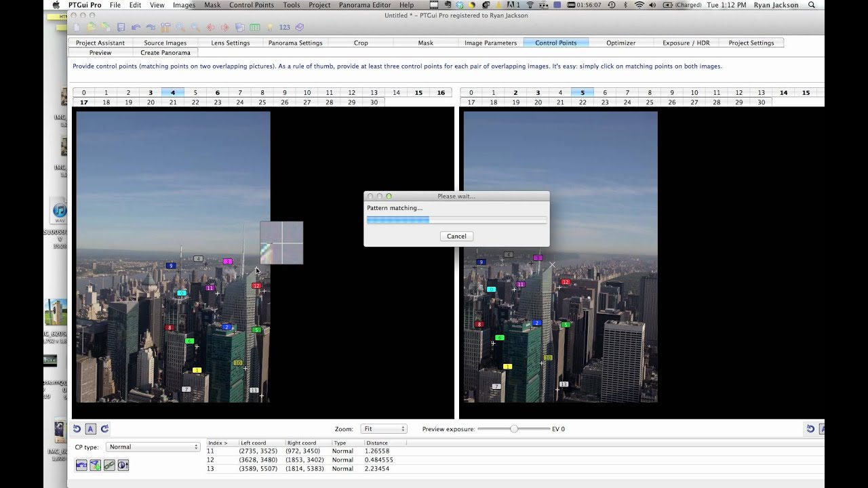Select image 14 in right image selector

[x=784, y=92]
